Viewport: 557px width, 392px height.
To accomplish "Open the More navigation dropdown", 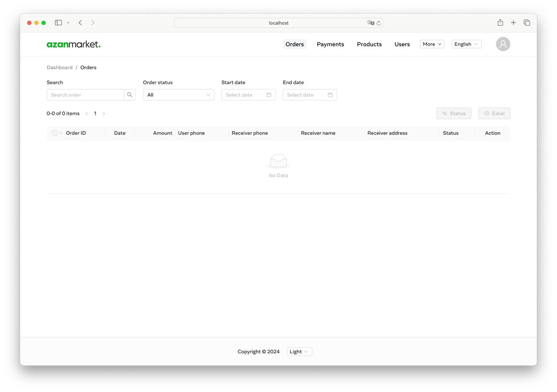I will (x=431, y=44).
